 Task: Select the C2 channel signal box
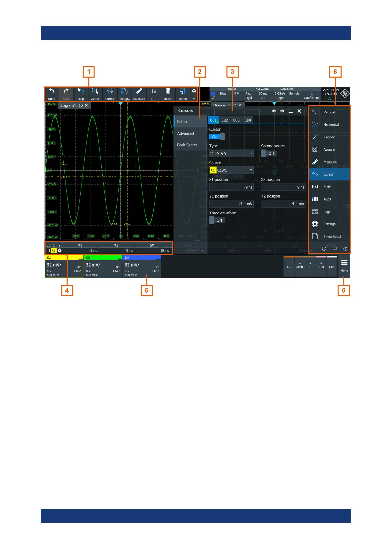tap(103, 266)
